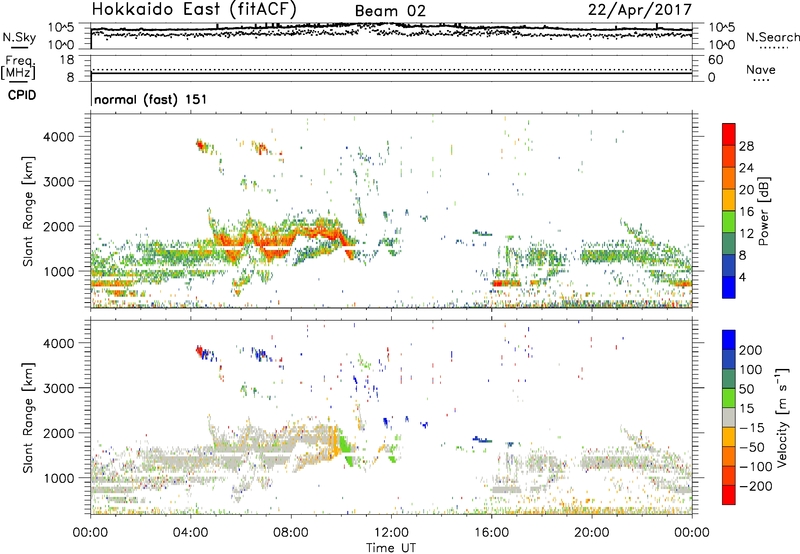
Task: Click the -200 label on velocity colorbar
Action: [x=756, y=486]
